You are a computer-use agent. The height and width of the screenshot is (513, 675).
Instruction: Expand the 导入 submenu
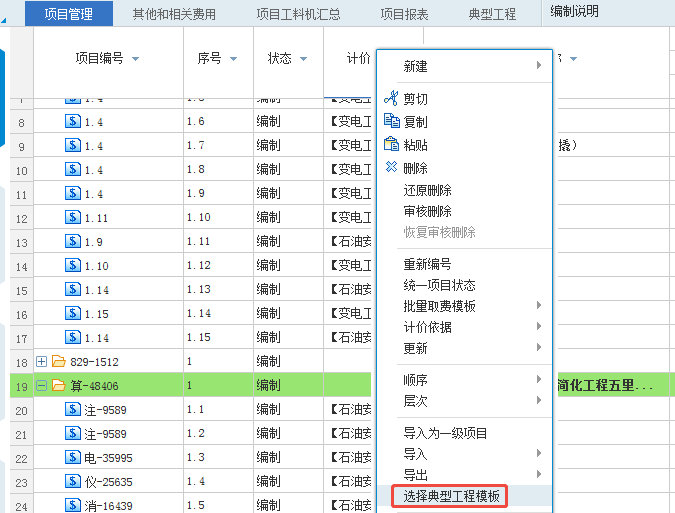tap(539, 454)
